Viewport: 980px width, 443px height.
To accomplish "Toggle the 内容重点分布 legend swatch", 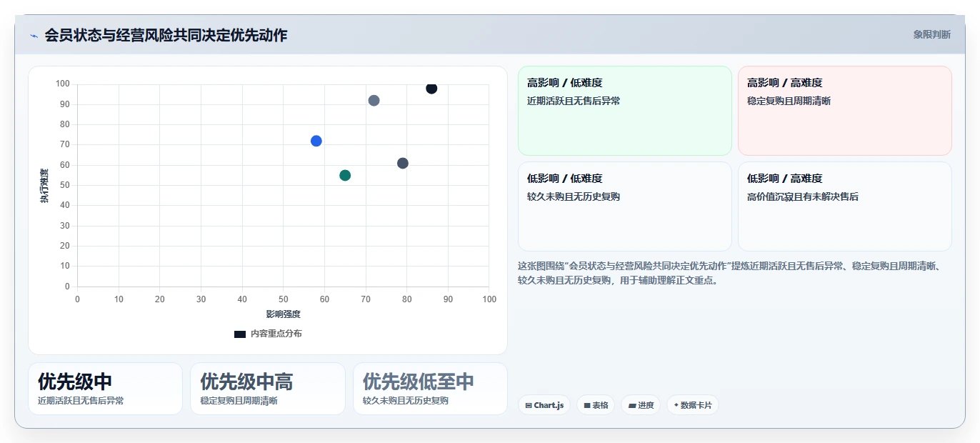I will coord(240,334).
